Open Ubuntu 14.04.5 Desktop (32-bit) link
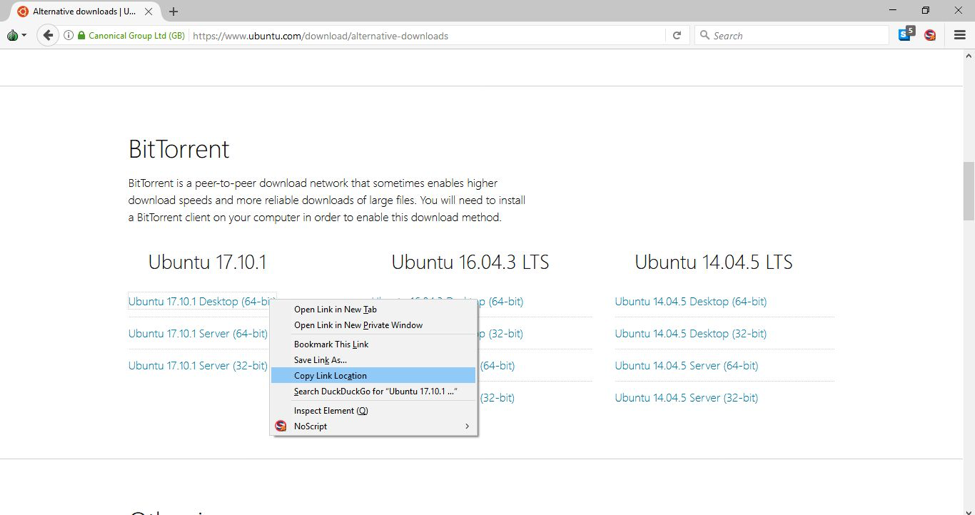This screenshot has width=975, height=515. (x=691, y=333)
